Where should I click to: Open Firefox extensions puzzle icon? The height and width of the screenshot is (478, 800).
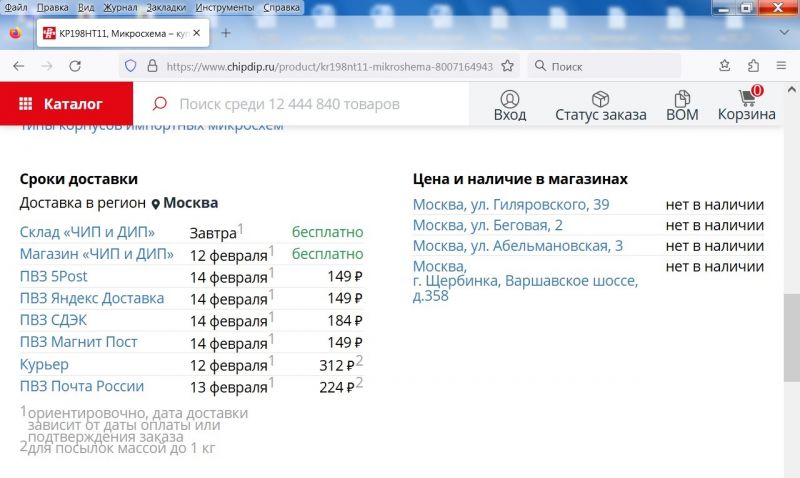point(753,66)
